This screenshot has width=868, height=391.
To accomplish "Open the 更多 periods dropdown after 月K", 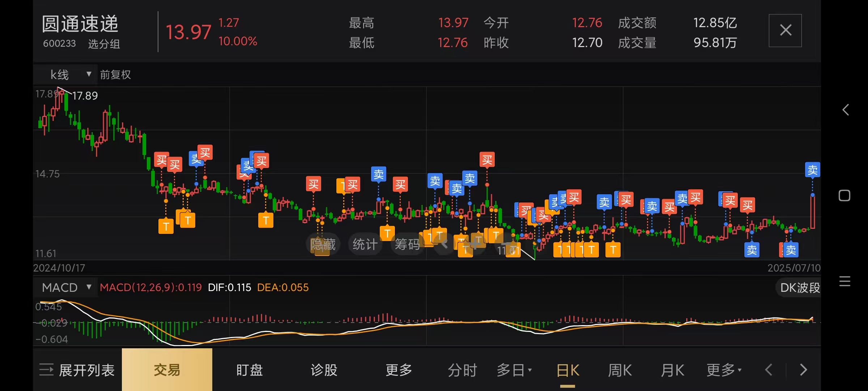I will (x=724, y=370).
